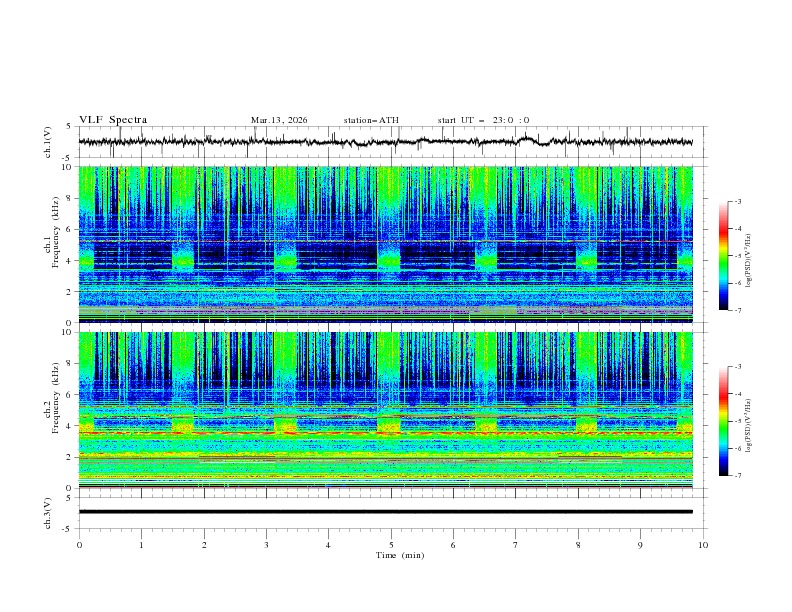Click the ch.1 'Frequency (kHz)' axis label
792x612 pixels.
[56, 230]
